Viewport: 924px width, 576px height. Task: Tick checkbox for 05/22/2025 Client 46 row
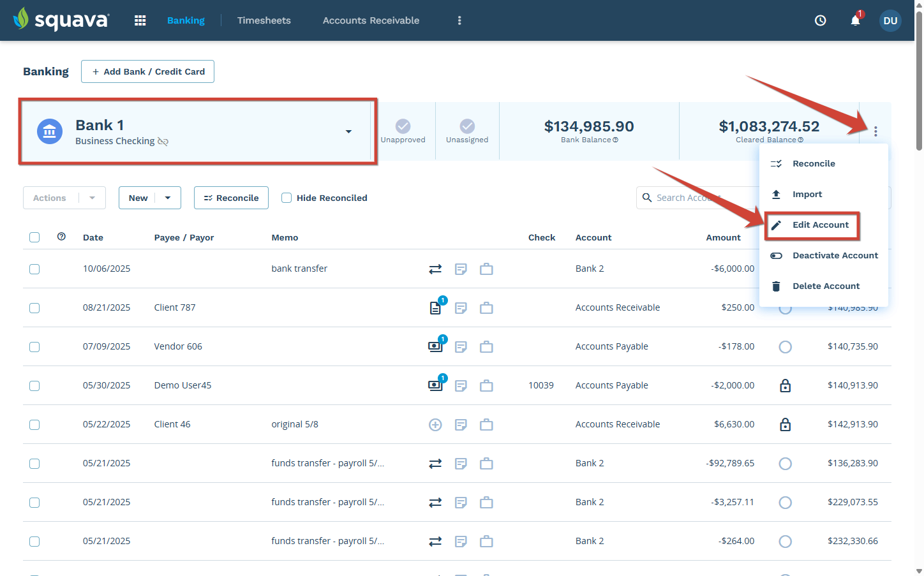coord(34,425)
